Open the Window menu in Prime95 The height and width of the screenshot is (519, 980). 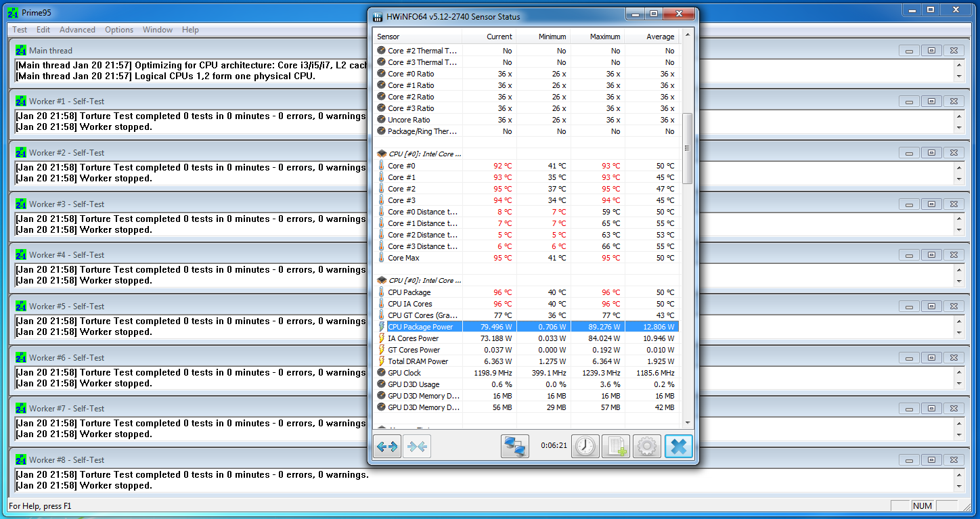(158, 30)
